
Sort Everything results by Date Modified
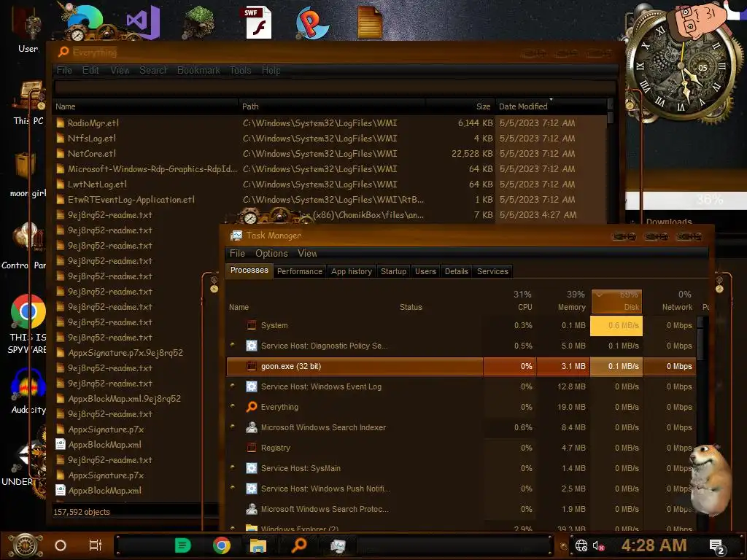point(551,106)
